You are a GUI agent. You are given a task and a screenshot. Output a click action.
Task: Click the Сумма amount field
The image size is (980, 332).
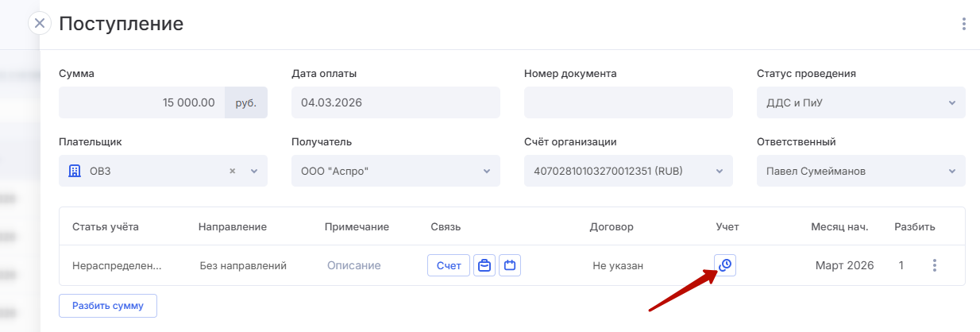[141, 102]
